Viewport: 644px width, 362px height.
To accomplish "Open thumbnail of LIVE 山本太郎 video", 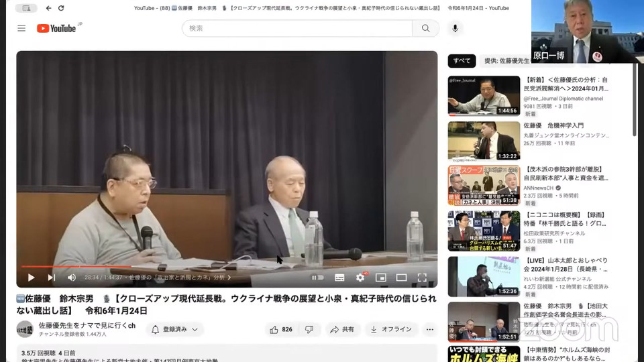I will (x=484, y=277).
